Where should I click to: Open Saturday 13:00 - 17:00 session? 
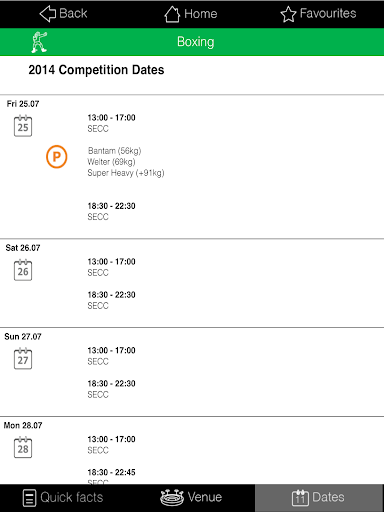(111, 267)
